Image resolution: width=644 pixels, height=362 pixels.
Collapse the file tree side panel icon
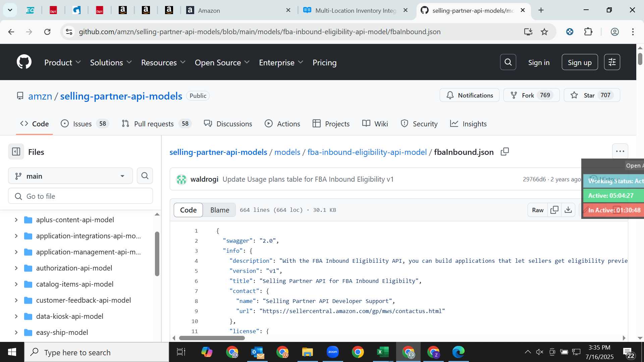pyautogui.click(x=16, y=152)
